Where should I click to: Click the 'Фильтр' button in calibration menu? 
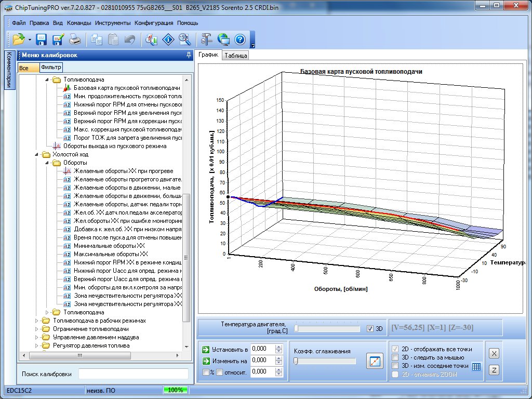[x=51, y=68]
